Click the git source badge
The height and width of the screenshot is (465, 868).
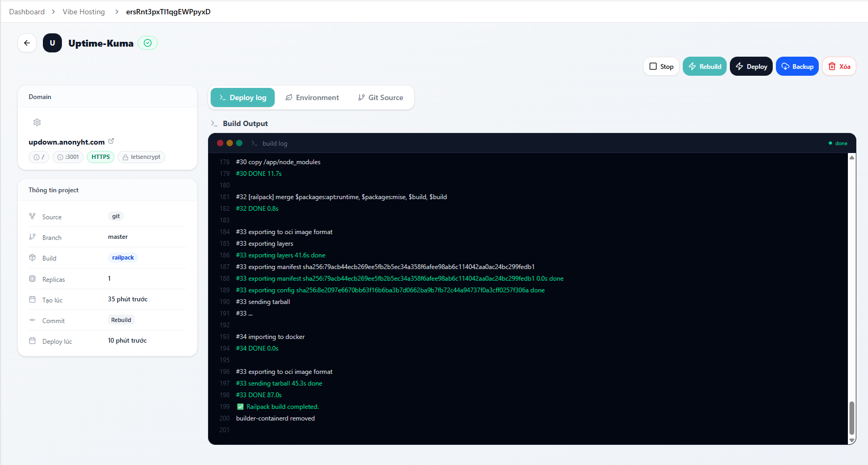click(x=116, y=216)
